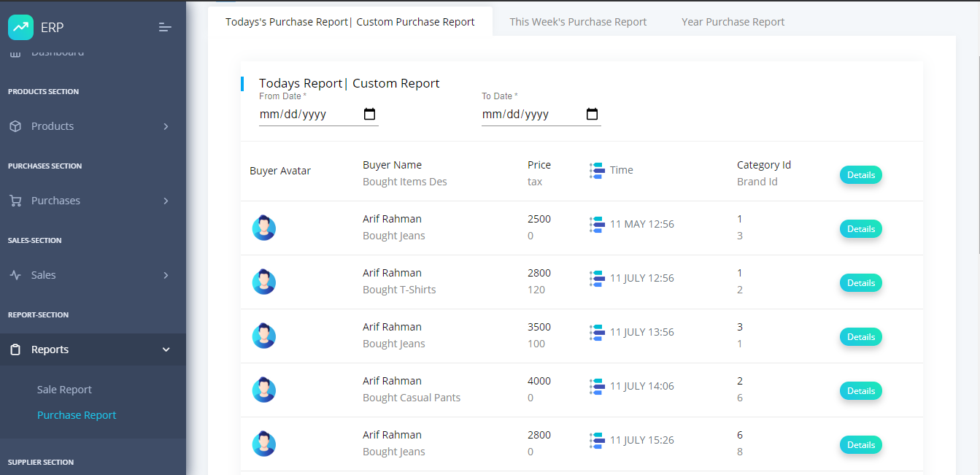Switch to This Week's Purchase Report tab
Image resolution: width=980 pixels, height=475 pixels.
coord(578,22)
